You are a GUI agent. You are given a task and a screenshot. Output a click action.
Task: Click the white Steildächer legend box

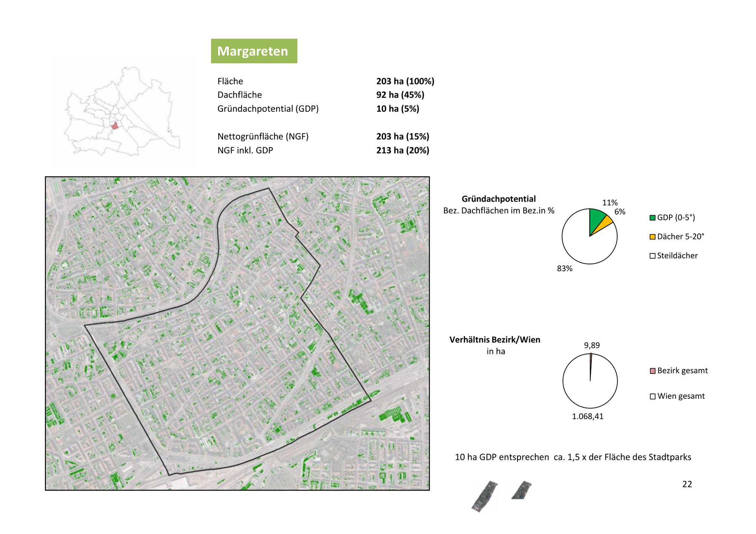click(x=652, y=256)
